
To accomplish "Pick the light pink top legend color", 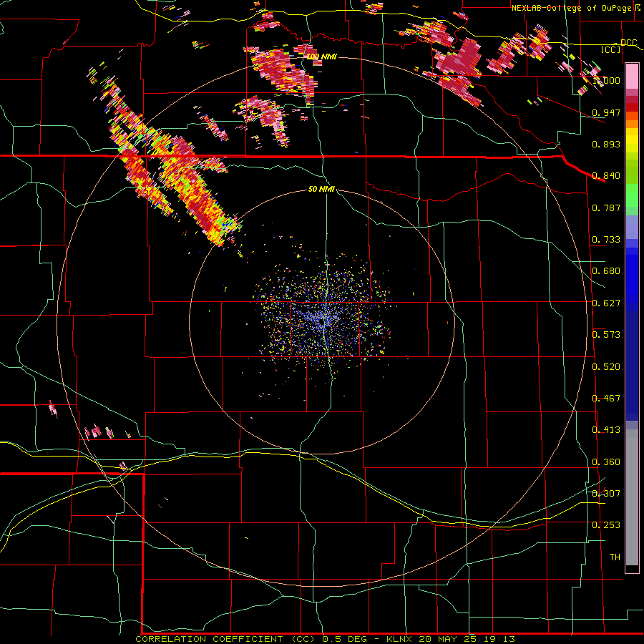I will pos(632,76).
